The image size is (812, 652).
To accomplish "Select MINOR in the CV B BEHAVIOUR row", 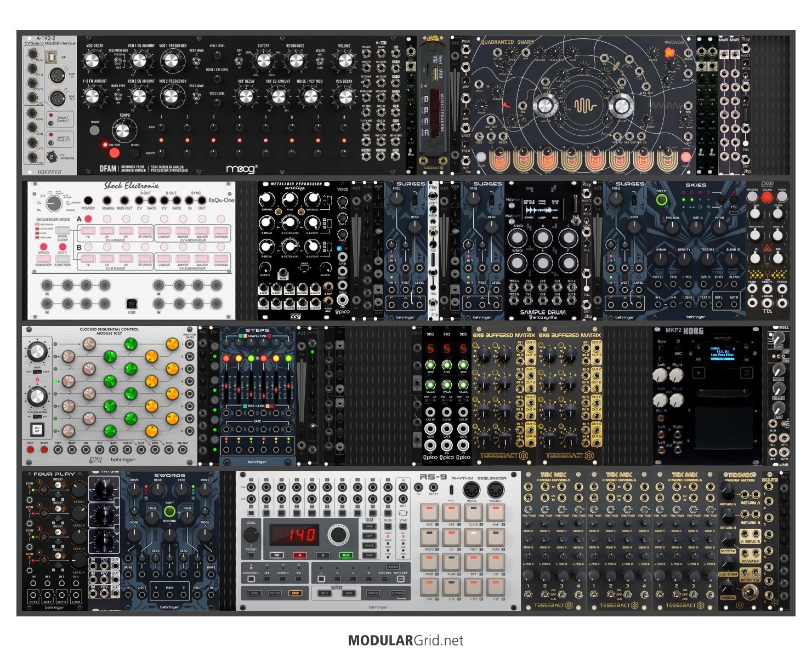I will pyautogui.click(x=183, y=258).
